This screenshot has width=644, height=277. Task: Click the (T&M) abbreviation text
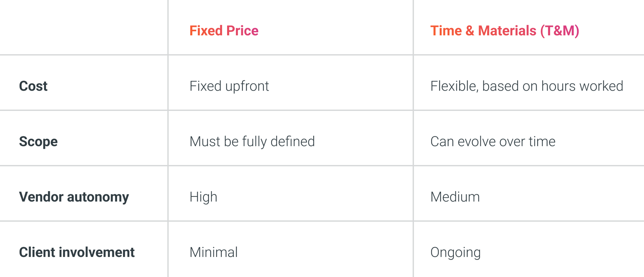[559, 31]
